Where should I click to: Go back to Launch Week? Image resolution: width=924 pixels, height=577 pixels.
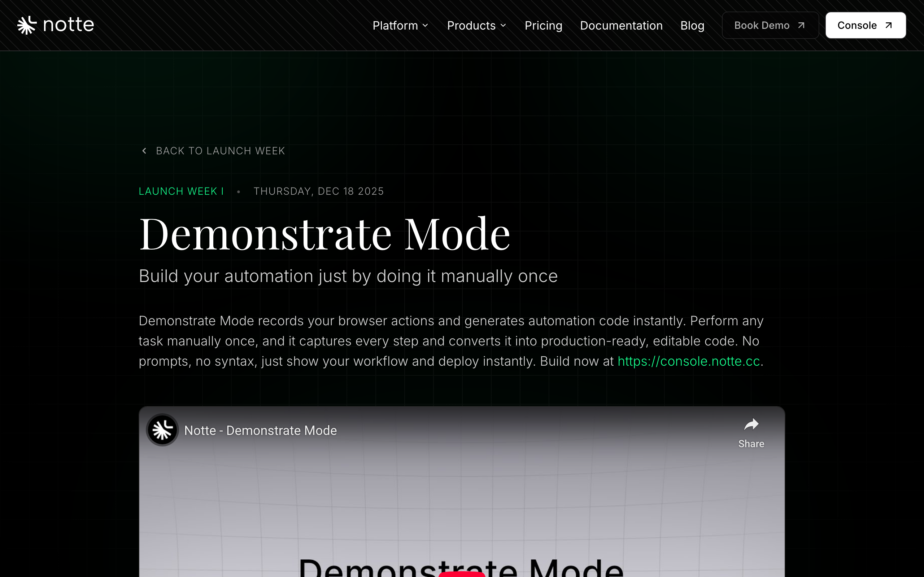pos(220,151)
